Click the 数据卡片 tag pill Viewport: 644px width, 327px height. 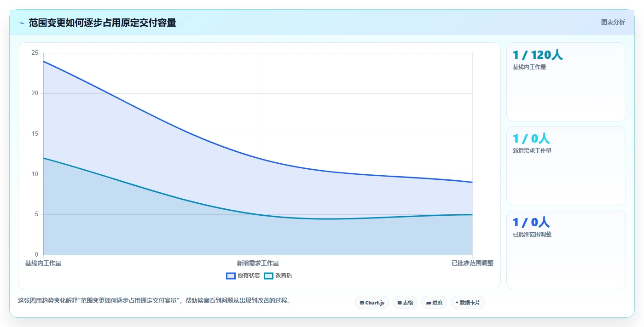tap(468, 303)
